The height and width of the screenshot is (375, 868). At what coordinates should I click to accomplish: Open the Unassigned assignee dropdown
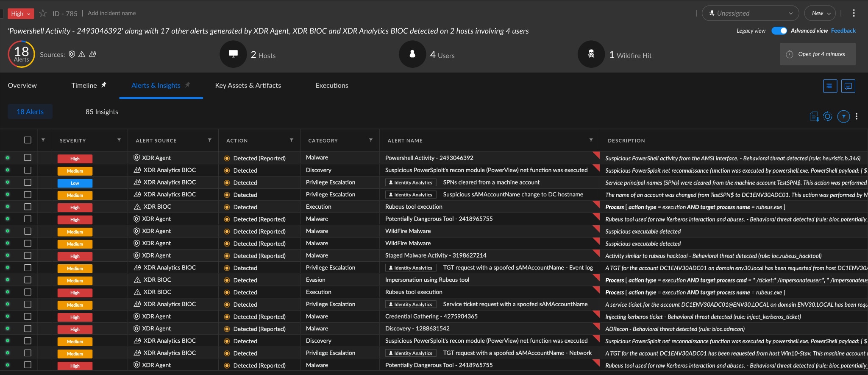750,13
